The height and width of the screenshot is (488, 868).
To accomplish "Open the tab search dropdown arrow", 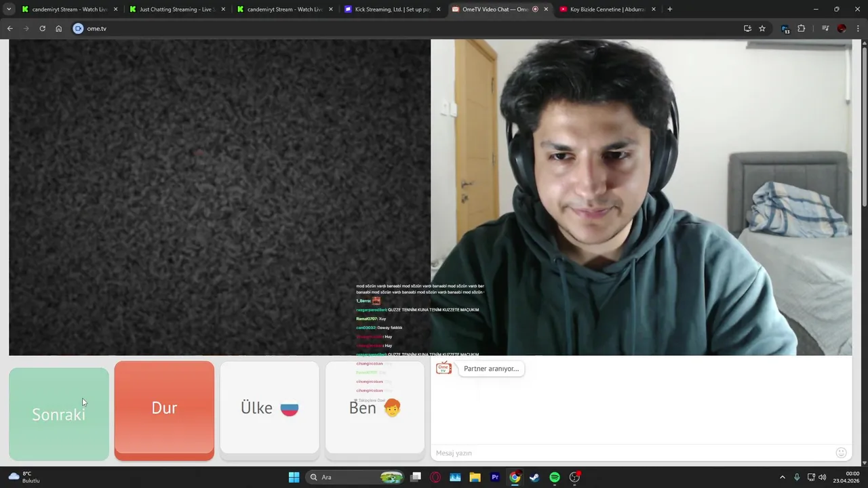I will [9, 9].
